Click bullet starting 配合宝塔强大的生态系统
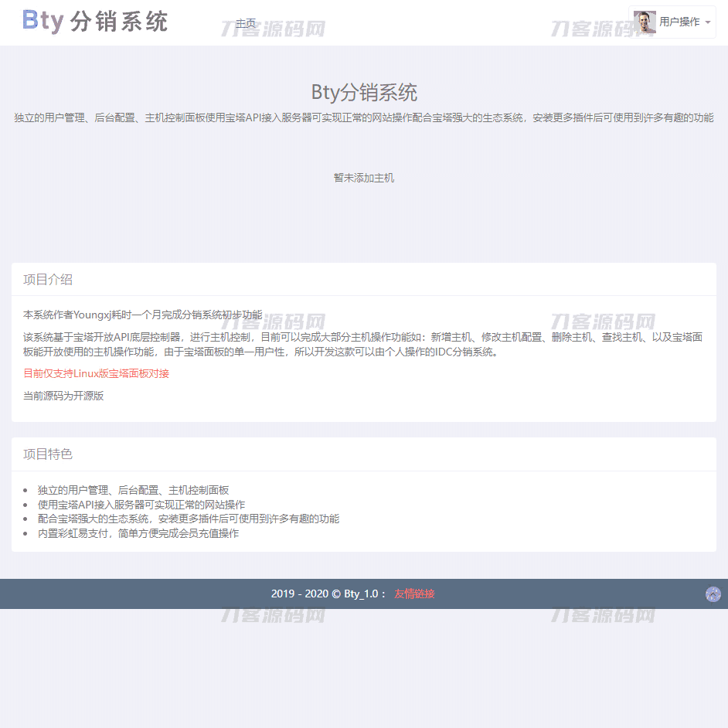This screenshot has height=728, width=728. (189, 519)
